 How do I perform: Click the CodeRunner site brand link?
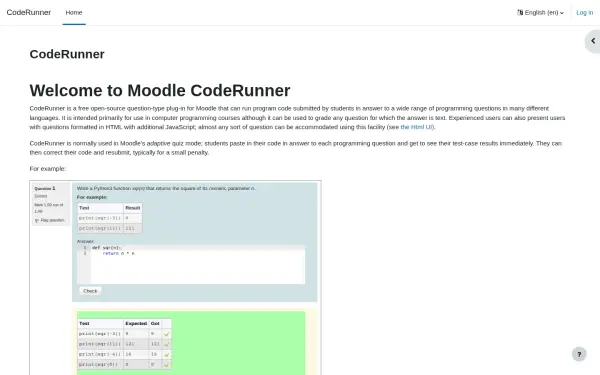coord(29,13)
